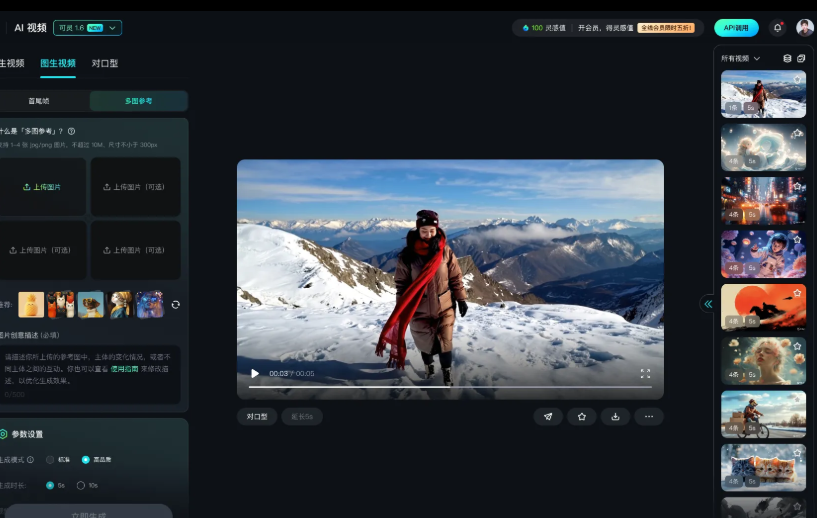
Task: Play the snowy mountain video
Action: [255, 373]
